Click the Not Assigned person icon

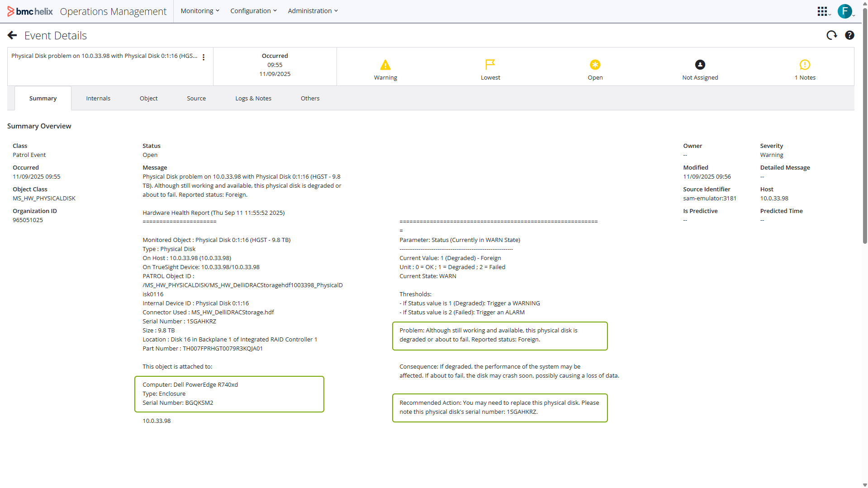[700, 65]
